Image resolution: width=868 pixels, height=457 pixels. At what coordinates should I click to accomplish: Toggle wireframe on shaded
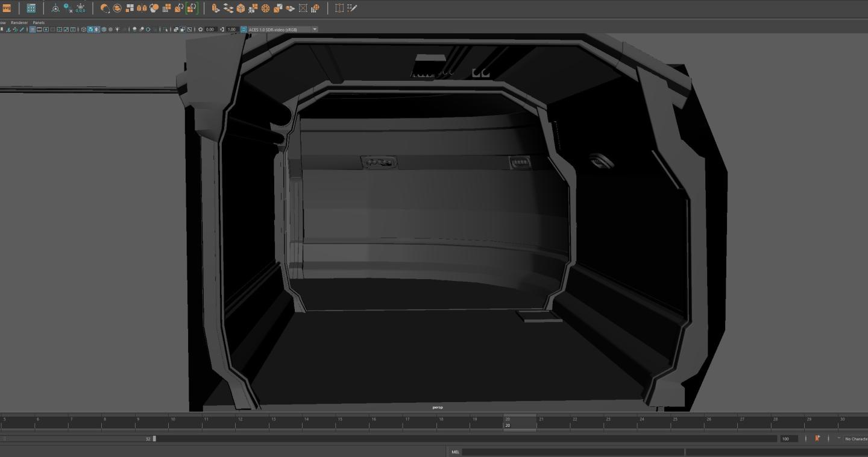point(104,29)
